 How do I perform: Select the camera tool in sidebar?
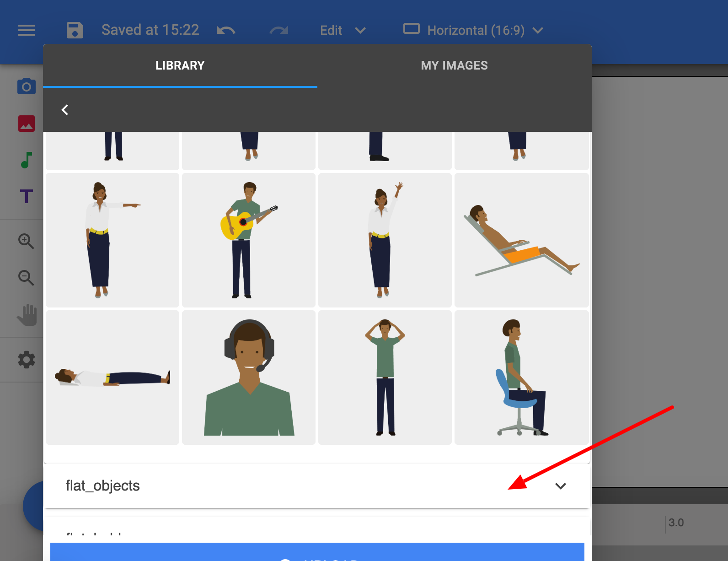coord(27,86)
